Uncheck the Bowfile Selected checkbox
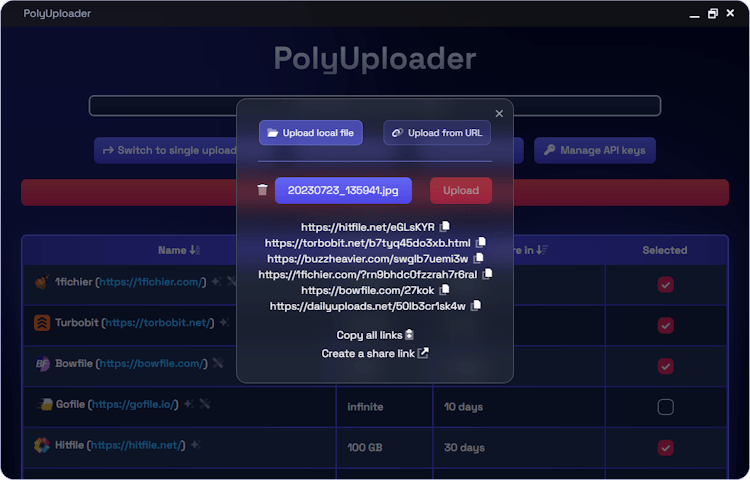The width and height of the screenshot is (750, 480). [665, 366]
